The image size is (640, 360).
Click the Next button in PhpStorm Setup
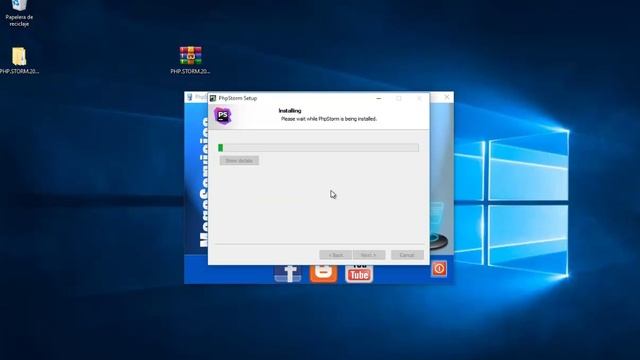click(369, 255)
